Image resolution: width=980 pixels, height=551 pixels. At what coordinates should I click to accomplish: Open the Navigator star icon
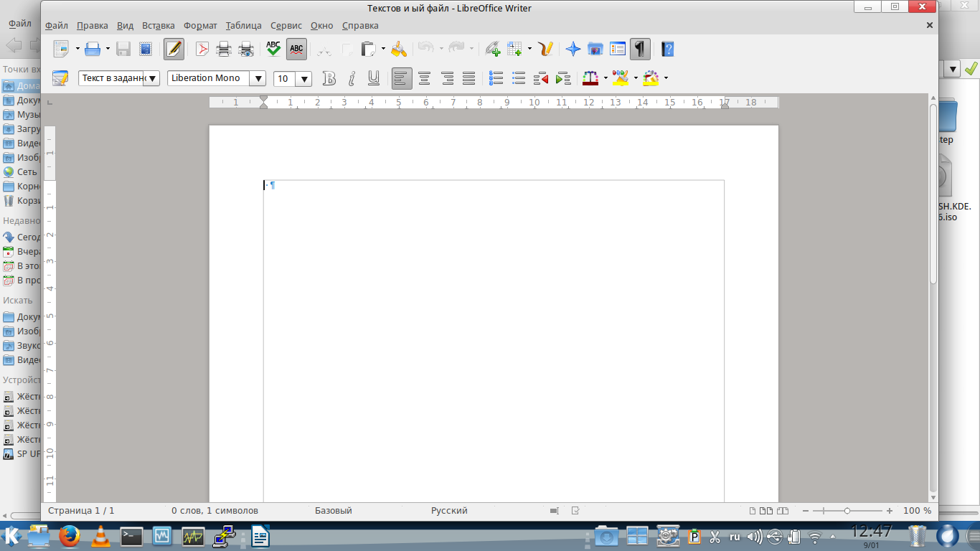[x=573, y=50]
